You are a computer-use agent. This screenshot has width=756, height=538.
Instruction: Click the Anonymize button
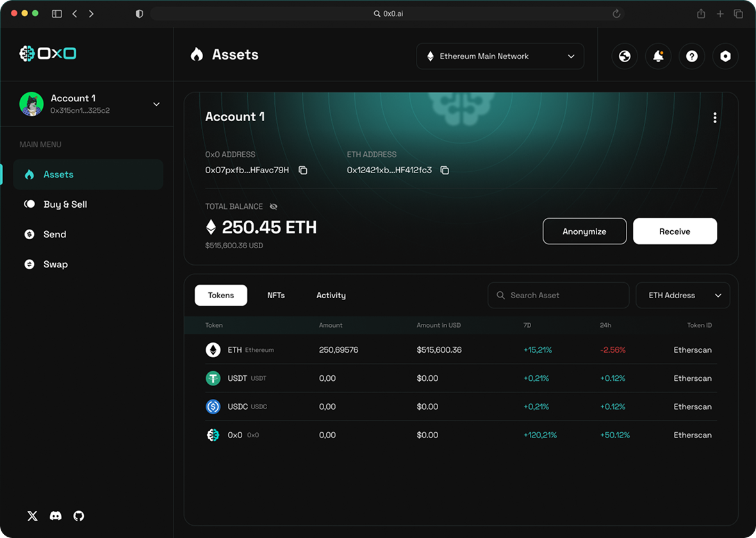(584, 231)
